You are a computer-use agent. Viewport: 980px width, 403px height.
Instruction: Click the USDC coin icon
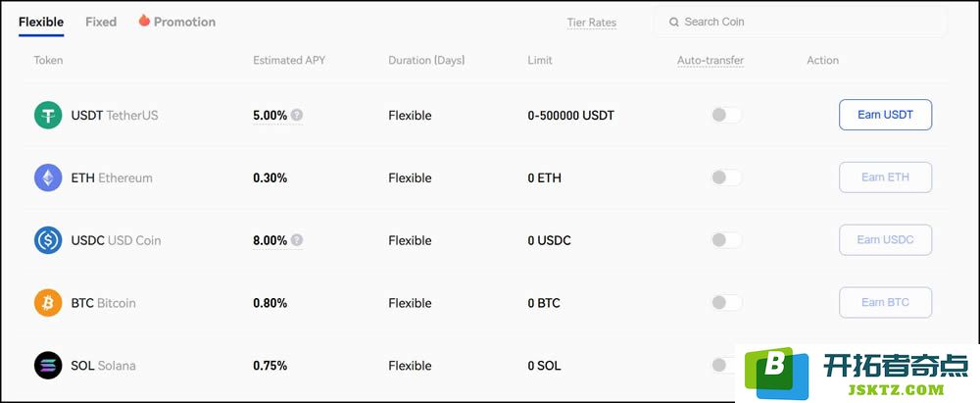[x=48, y=240]
